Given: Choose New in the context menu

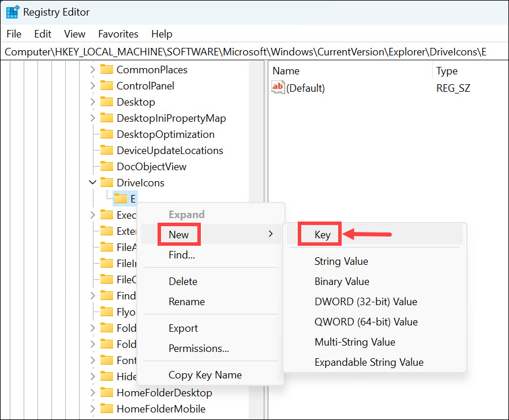Looking at the screenshot, I should [x=211, y=234].
